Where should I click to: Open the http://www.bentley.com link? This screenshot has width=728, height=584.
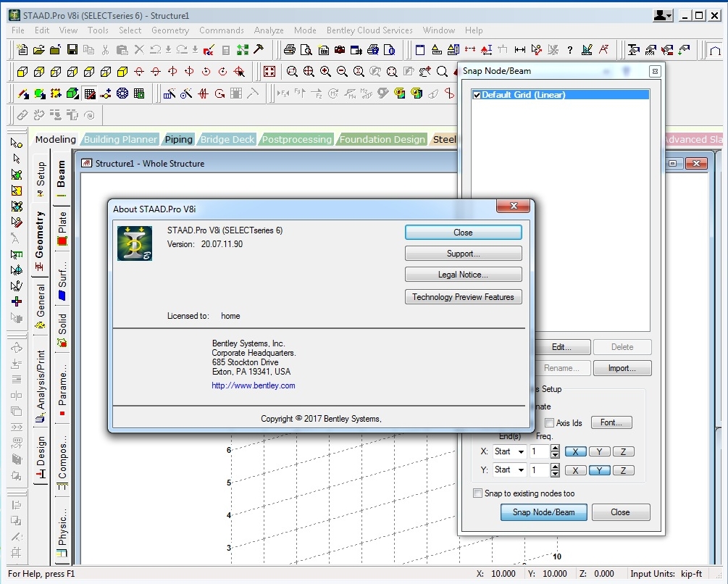(x=253, y=385)
